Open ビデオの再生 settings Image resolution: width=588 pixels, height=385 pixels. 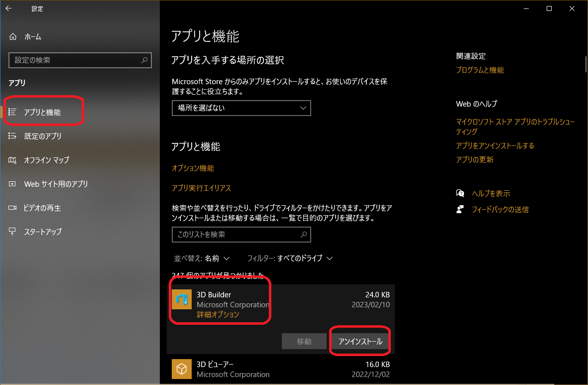click(42, 208)
